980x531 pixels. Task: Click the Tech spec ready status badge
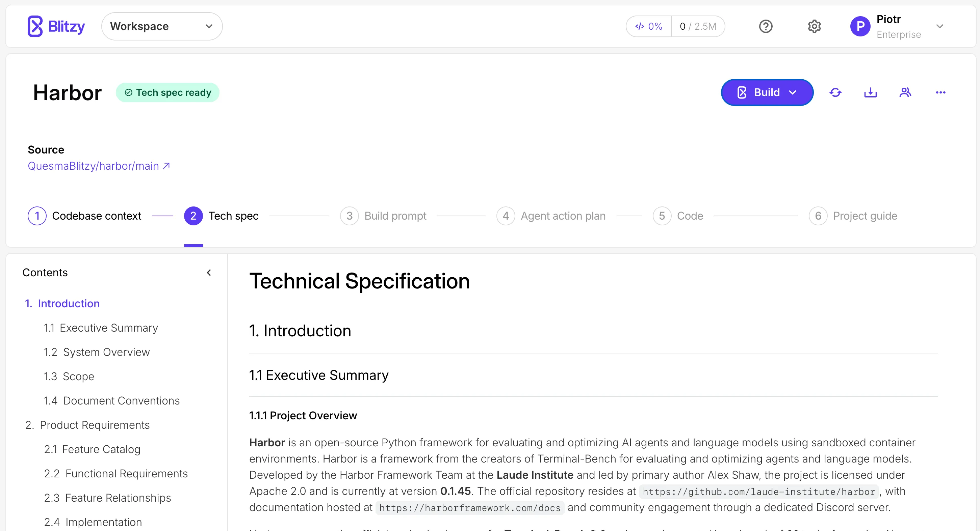[168, 92]
